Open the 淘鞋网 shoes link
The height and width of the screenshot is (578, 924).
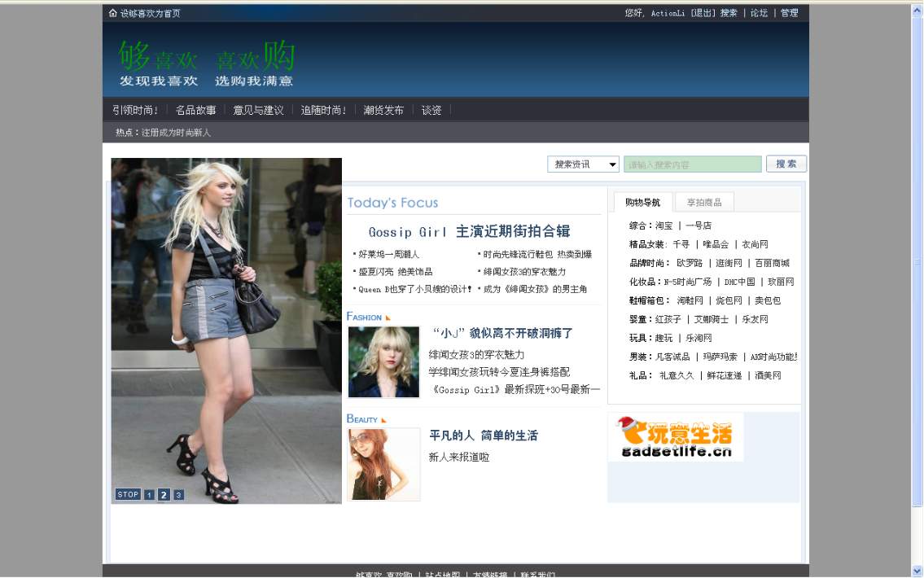point(690,300)
